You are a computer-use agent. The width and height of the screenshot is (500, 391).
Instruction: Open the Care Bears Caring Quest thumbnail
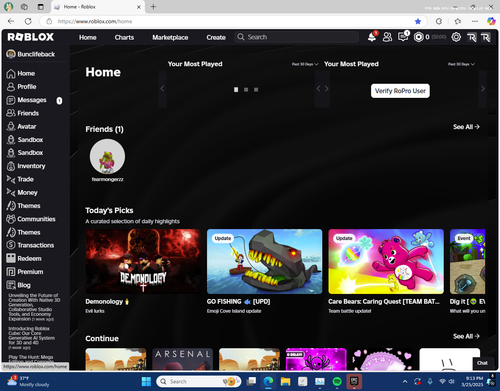[x=386, y=261]
